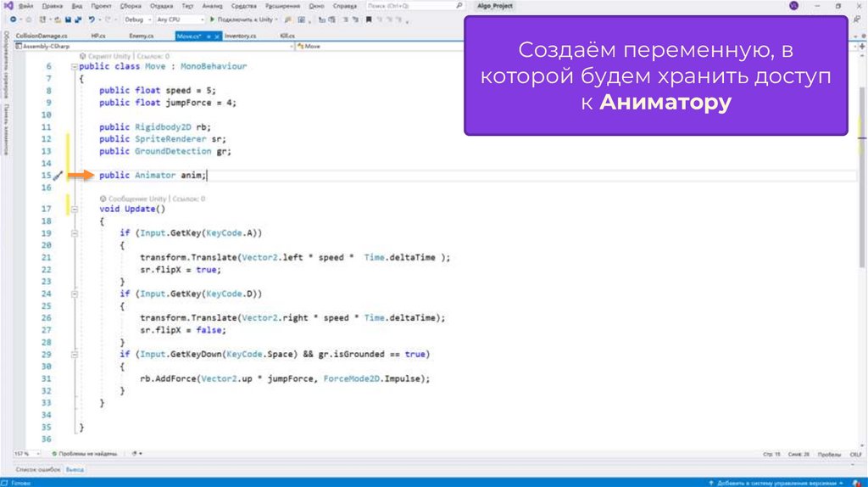The image size is (868, 487).
Task: Open the Обозреватель серверов side panel tab
Action: coord(6,64)
